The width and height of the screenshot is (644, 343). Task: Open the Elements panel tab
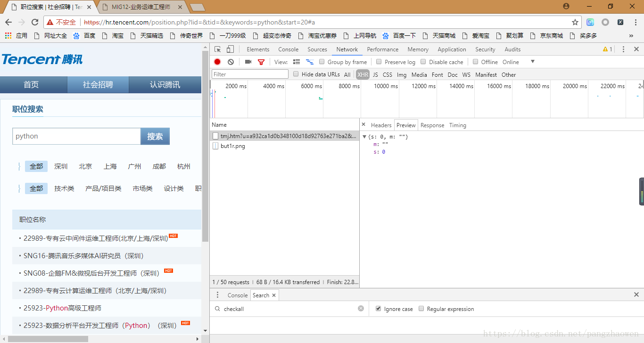(x=258, y=49)
